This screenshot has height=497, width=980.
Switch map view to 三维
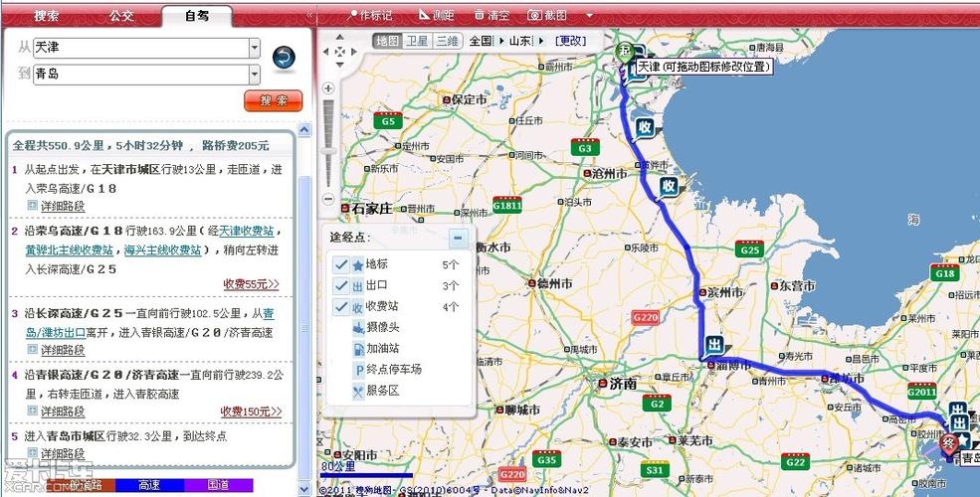pos(447,41)
